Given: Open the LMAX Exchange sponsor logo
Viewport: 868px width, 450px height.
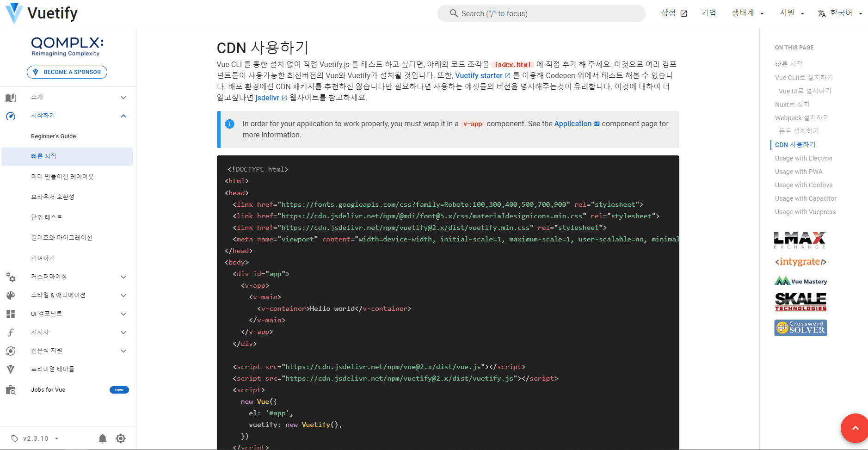Looking at the screenshot, I should [x=800, y=240].
